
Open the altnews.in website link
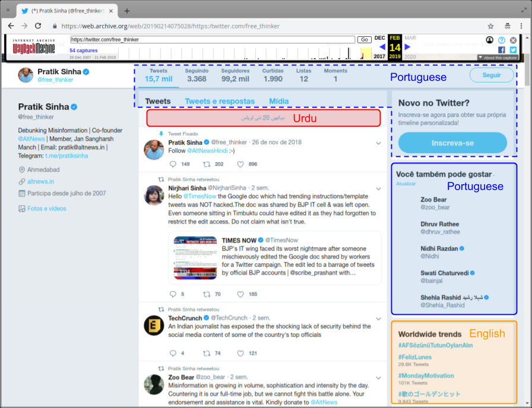[41, 182]
